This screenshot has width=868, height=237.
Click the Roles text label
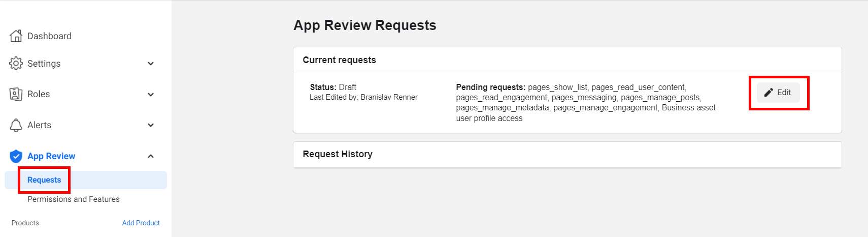coord(39,94)
